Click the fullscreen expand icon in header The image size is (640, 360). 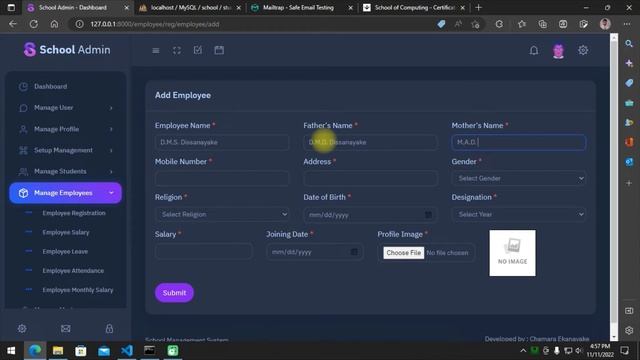tap(177, 50)
